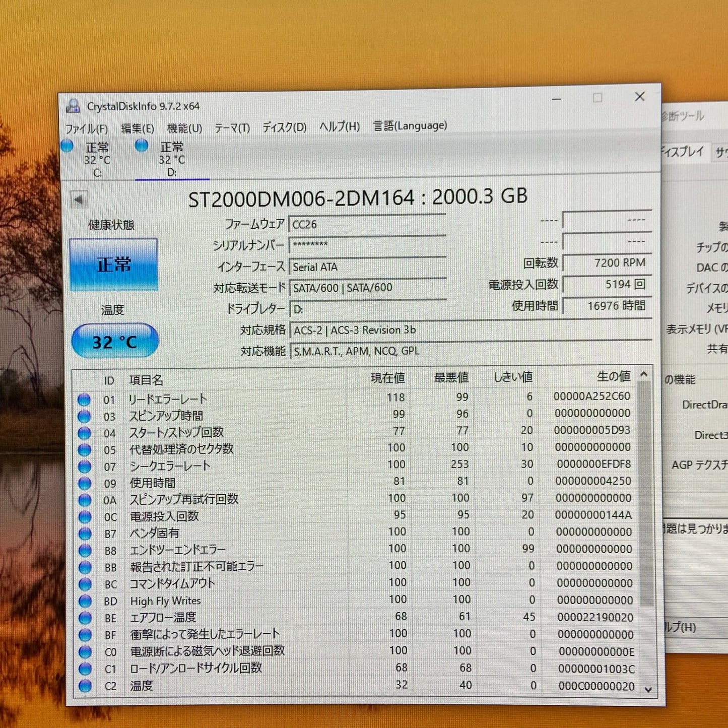Image resolution: width=728 pixels, height=728 pixels.
Task: Click the status icon for row BB
Action: (85, 567)
